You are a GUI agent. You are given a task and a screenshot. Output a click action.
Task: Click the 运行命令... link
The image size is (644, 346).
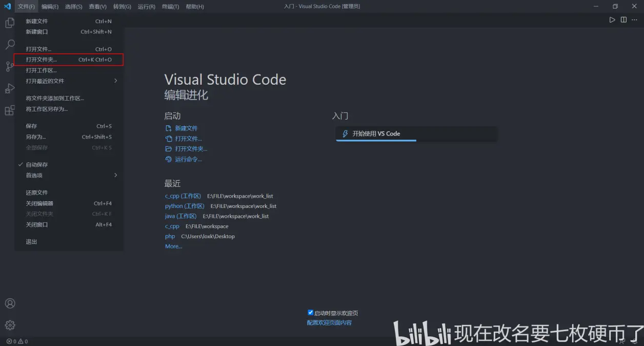click(189, 159)
